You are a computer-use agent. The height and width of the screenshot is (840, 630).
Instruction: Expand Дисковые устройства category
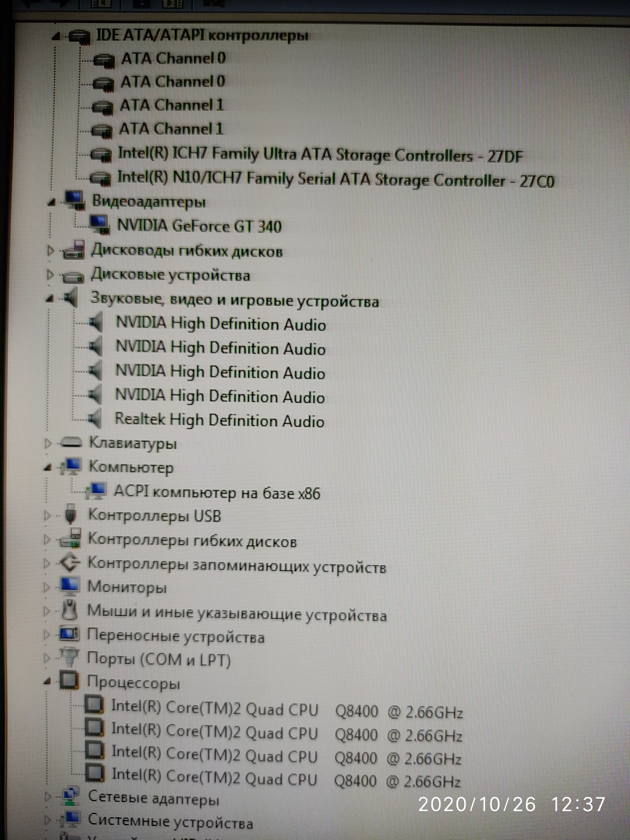[50, 275]
